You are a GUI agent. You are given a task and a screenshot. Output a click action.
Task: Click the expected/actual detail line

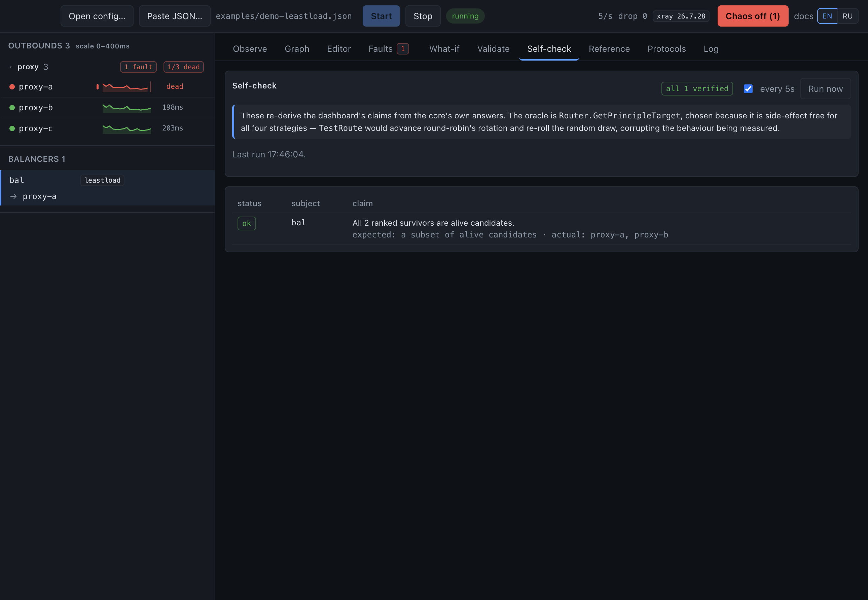[x=510, y=235]
